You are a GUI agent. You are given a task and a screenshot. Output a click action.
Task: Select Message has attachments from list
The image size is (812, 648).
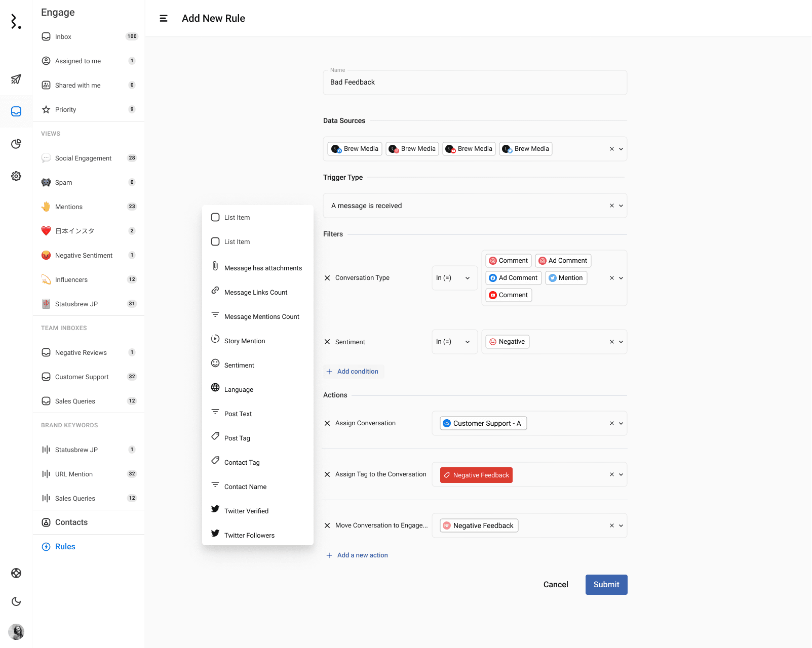(263, 268)
